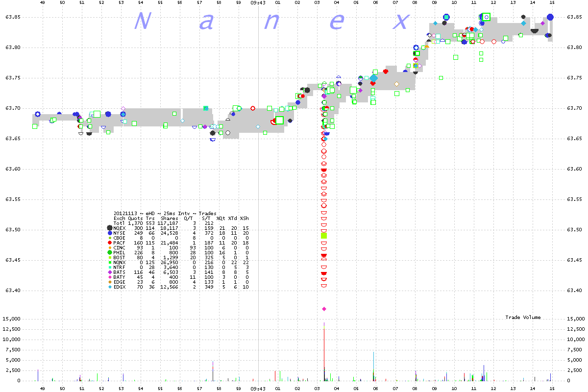The image size is (588, 392).
Task: Select the PACF exchange label
Action: 119,243
